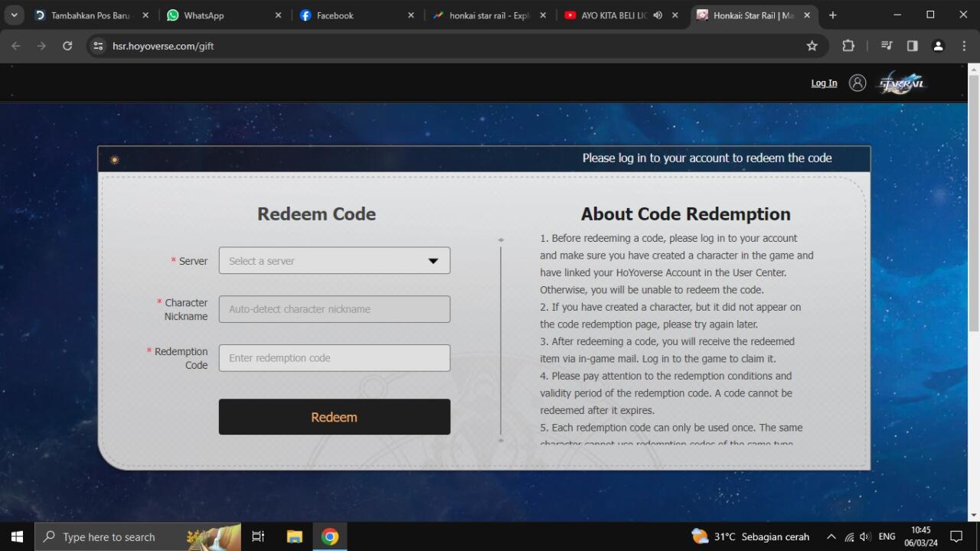This screenshot has width=980, height=551.
Task: Close the Facebook tab
Action: (x=410, y=15)
